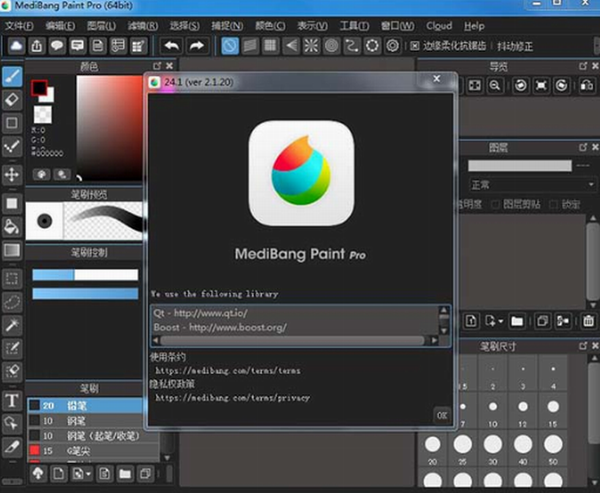Open the Help menu
600x493 pixels.
474,26
